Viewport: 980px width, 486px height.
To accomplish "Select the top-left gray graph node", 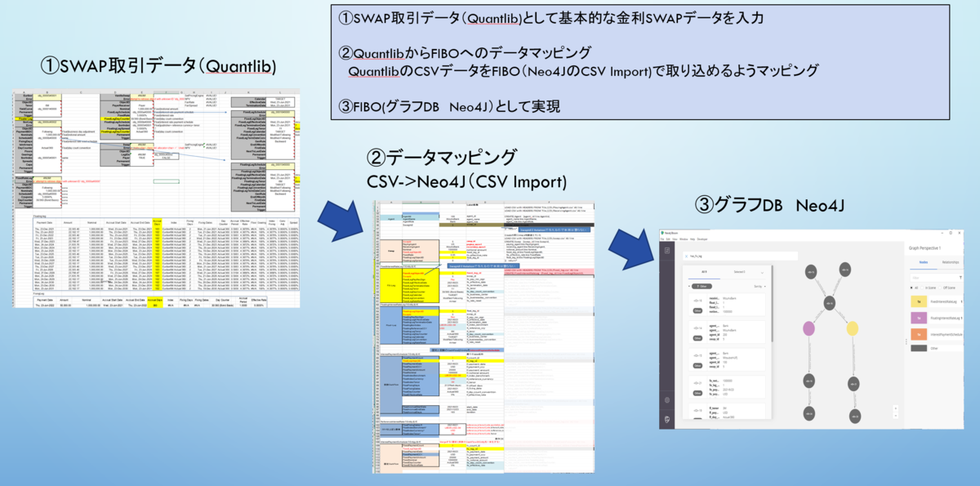I will 811,272.
